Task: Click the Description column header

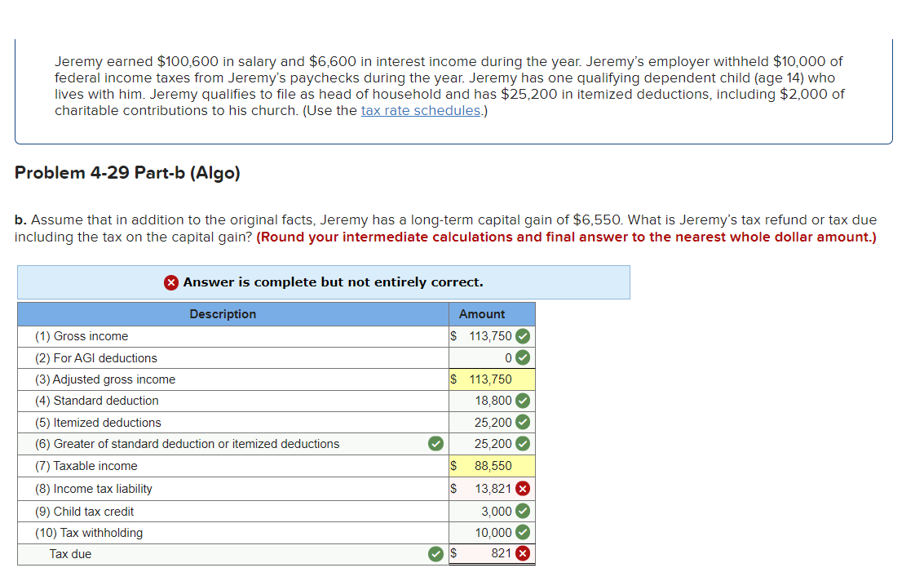Action: (233, 314)
